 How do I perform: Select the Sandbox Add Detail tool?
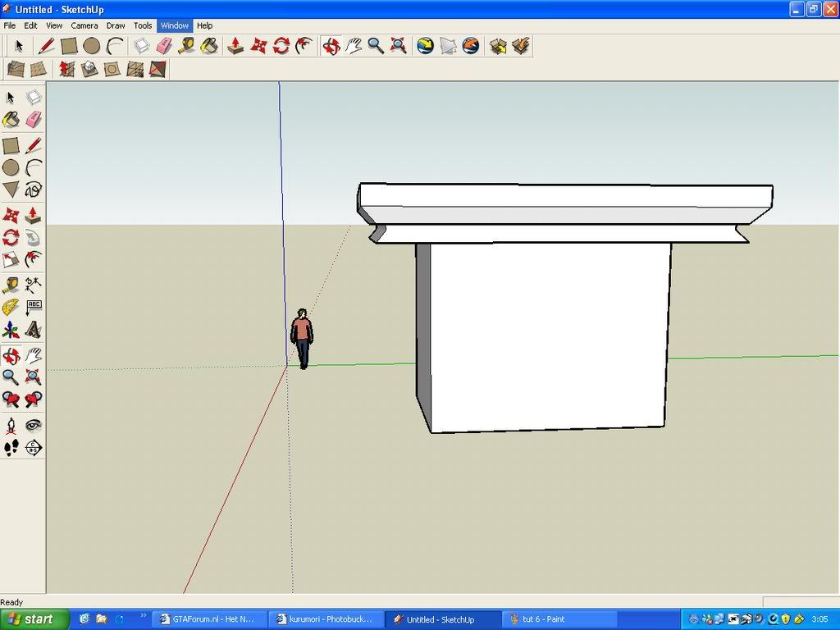coord(135,69)
